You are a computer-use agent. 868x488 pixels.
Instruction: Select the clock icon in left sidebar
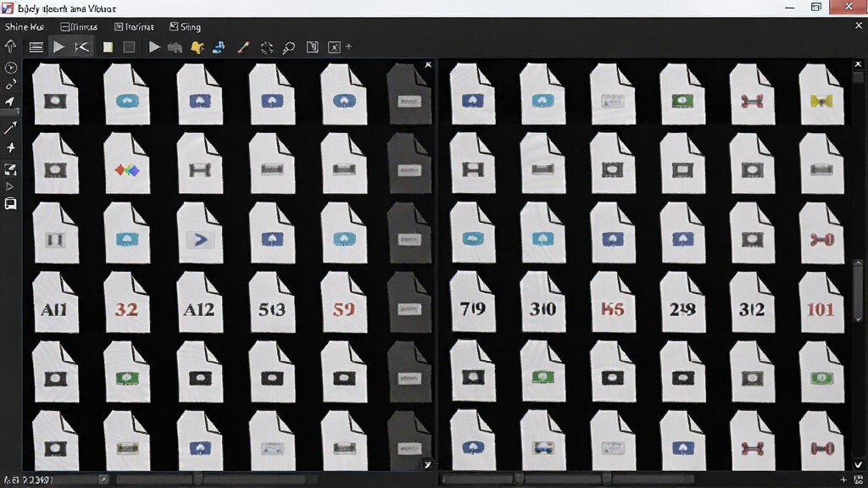pos(10,68)
